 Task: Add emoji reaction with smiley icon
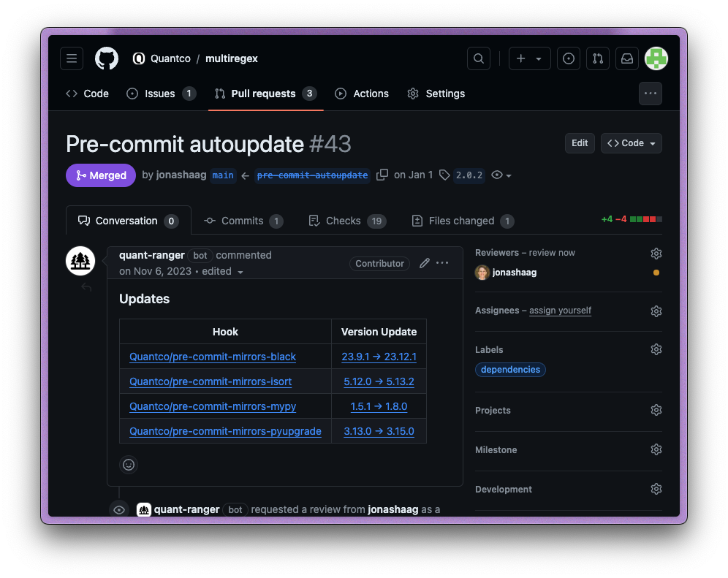pyautogui.click(x=129, y=465)
